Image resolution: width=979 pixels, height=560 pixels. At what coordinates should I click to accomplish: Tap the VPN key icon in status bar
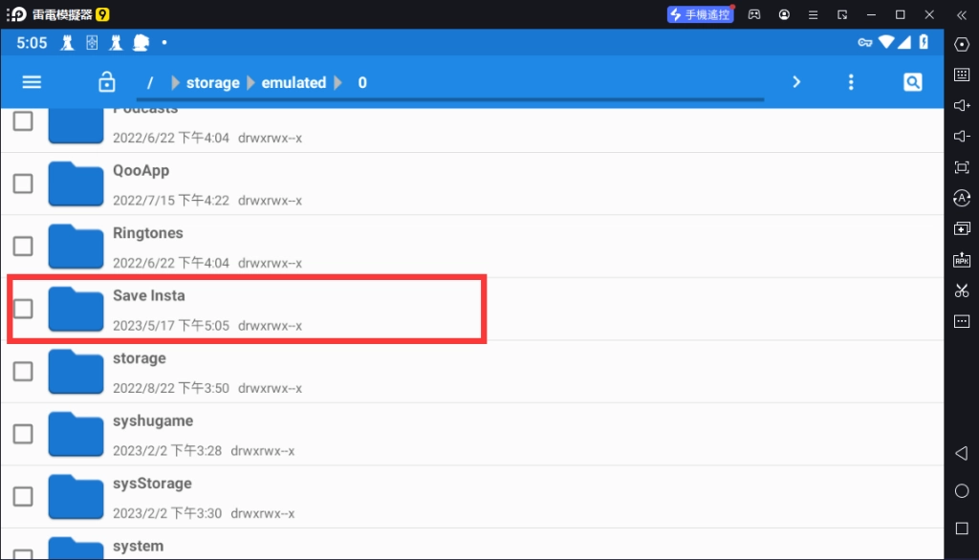point(864,42)
